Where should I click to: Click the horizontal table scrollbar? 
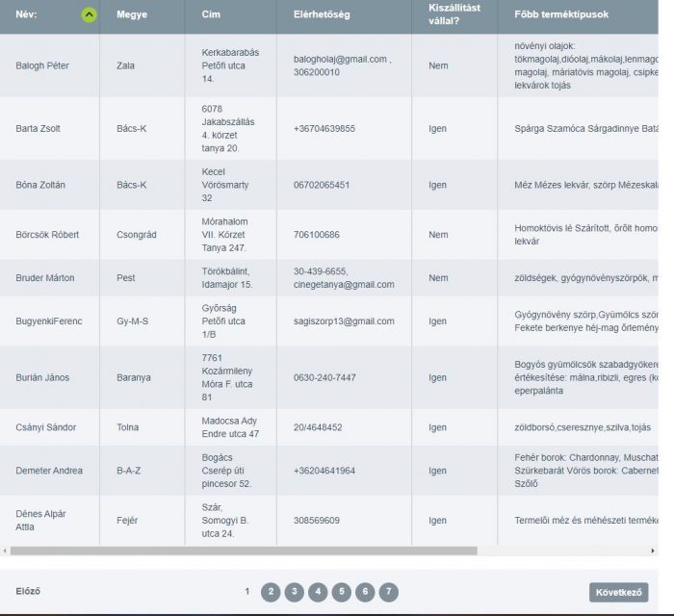[241, 551]
